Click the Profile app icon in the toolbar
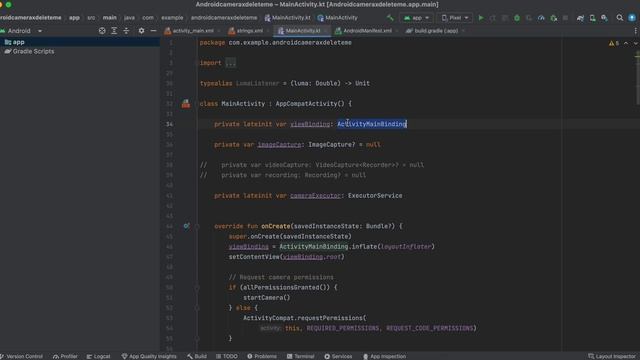 (541, 18)
